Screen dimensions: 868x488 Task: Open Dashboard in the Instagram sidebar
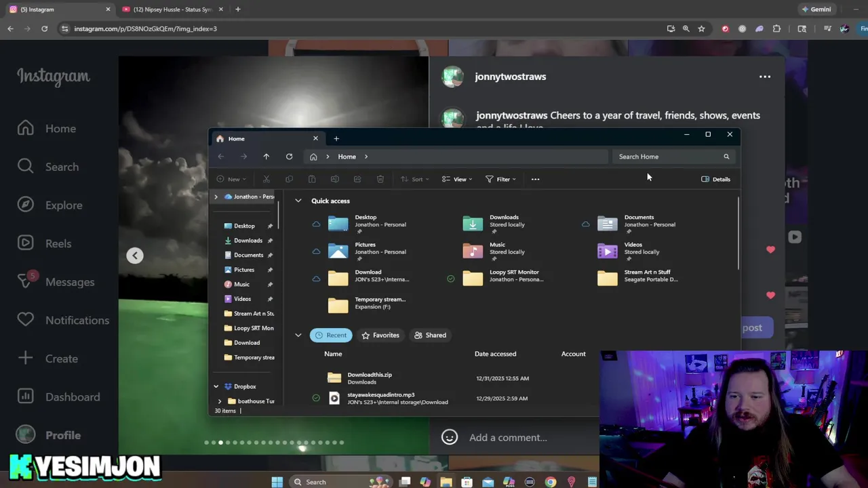tap(58, 396)
